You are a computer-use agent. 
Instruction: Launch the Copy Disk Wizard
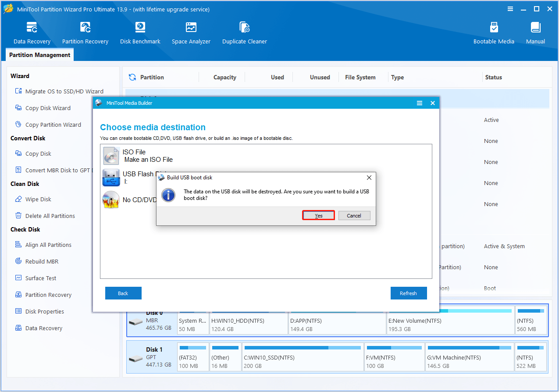(43, 108)
